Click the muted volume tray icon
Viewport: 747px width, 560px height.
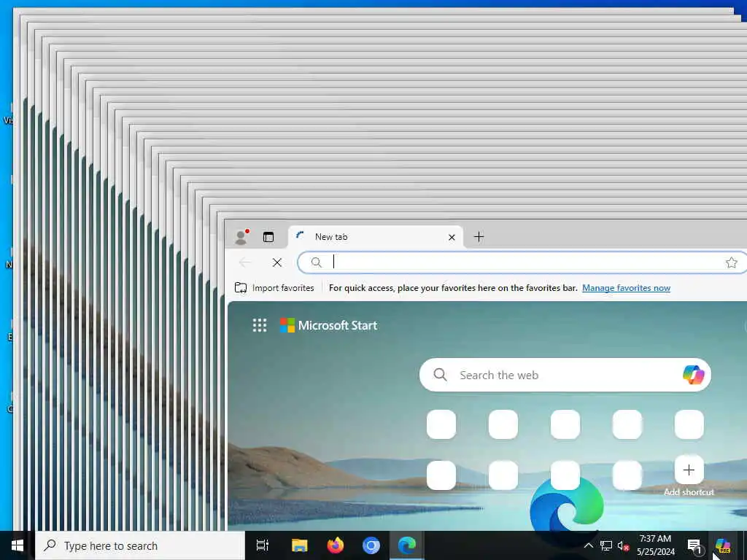(x=623, y=545)
